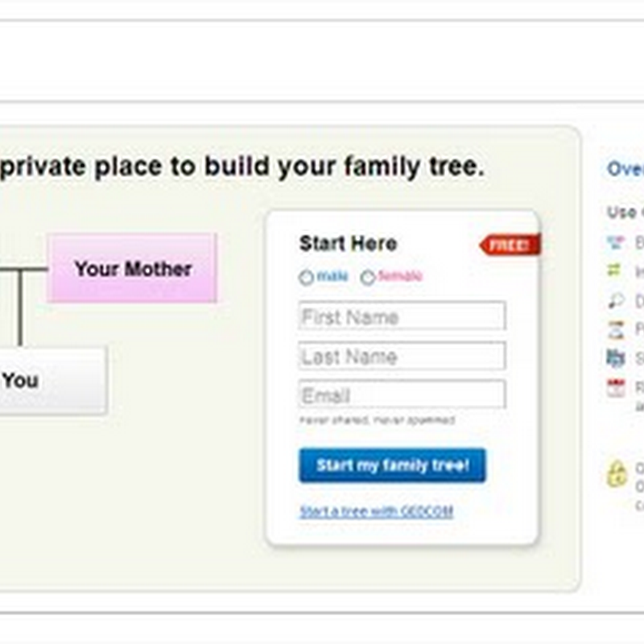Click the yellow padlock icon
The width and height of the screenshot is (644, 644).
pyautogui.click(x=617, y=473)
